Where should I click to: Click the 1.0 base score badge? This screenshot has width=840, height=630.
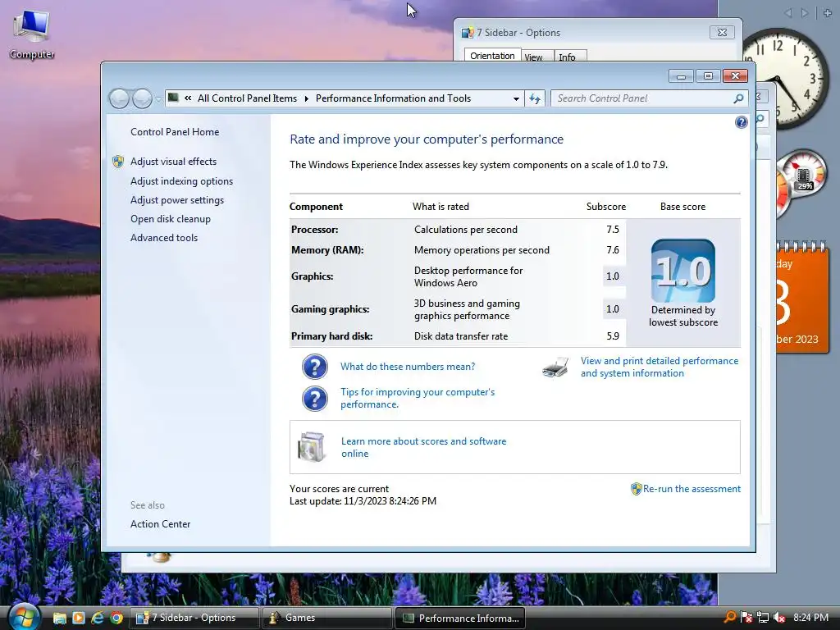[x=683, y=271]
